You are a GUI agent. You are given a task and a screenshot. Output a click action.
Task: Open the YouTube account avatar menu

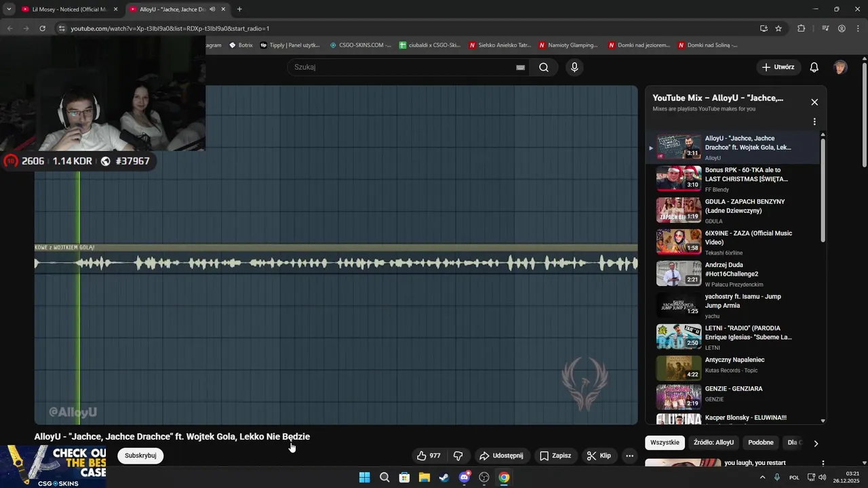pos(840,67)
